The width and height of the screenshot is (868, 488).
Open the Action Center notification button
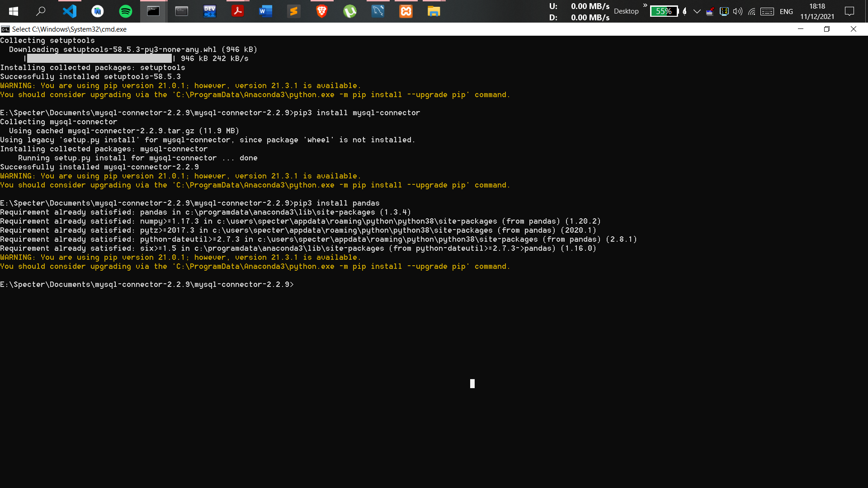850,11
